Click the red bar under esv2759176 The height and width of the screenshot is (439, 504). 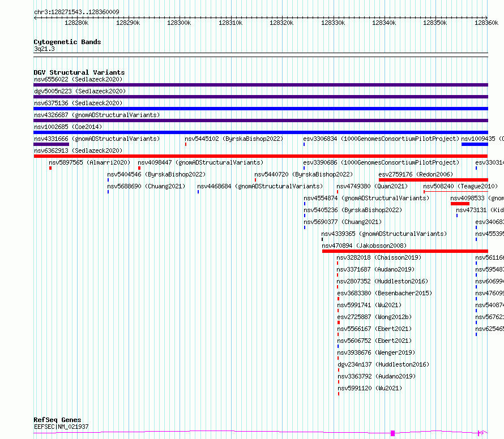coord(433,180)
